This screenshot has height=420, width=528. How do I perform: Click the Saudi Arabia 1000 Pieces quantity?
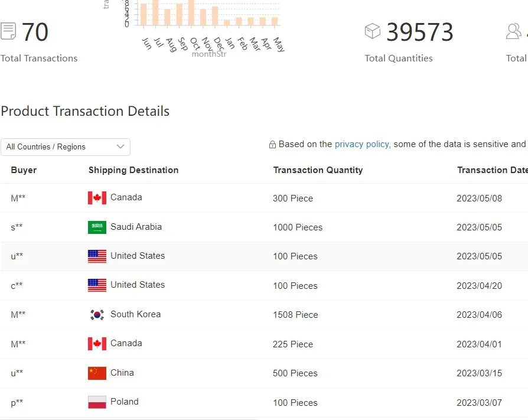click(298, 227)
